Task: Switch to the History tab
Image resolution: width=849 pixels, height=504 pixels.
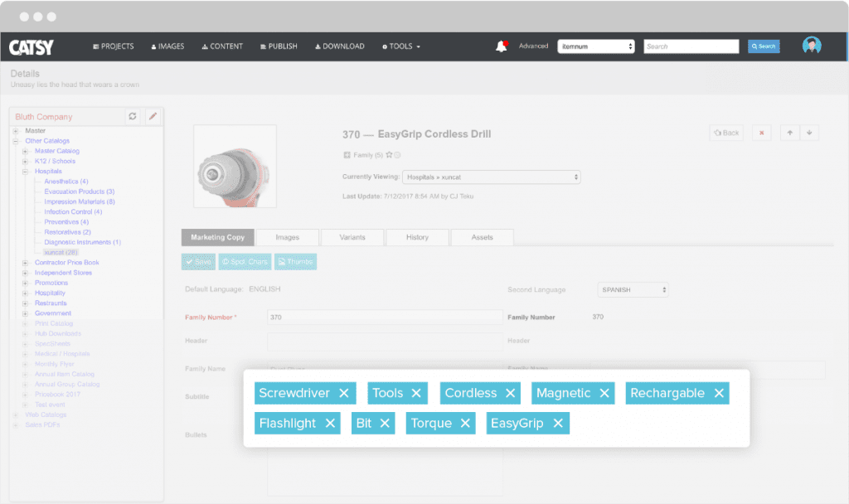Action: click(x=418, y=237)
